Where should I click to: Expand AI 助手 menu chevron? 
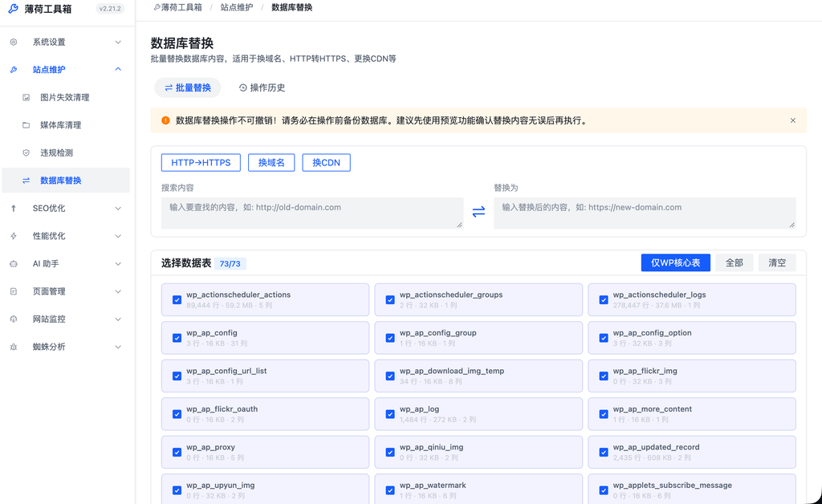118,264
